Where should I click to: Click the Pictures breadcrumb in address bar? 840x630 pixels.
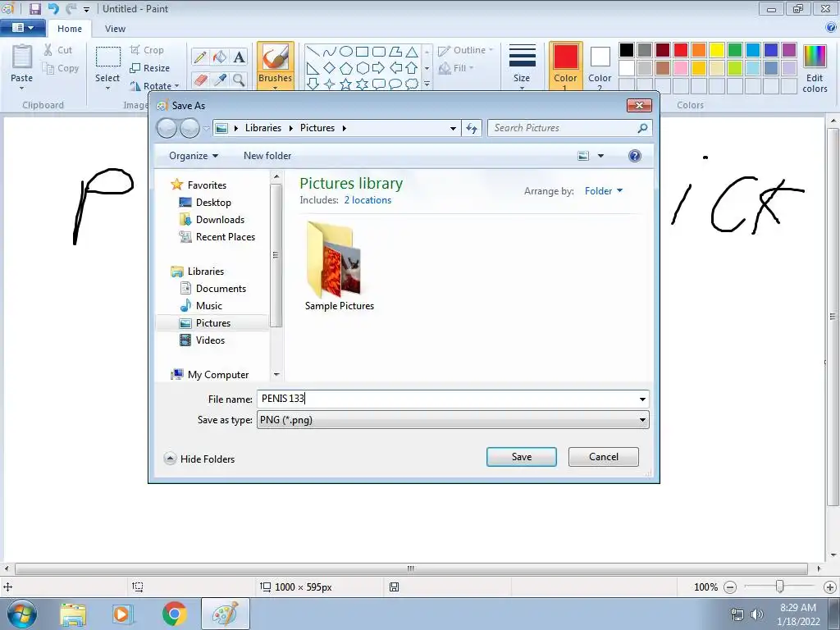tap(317, 128)
